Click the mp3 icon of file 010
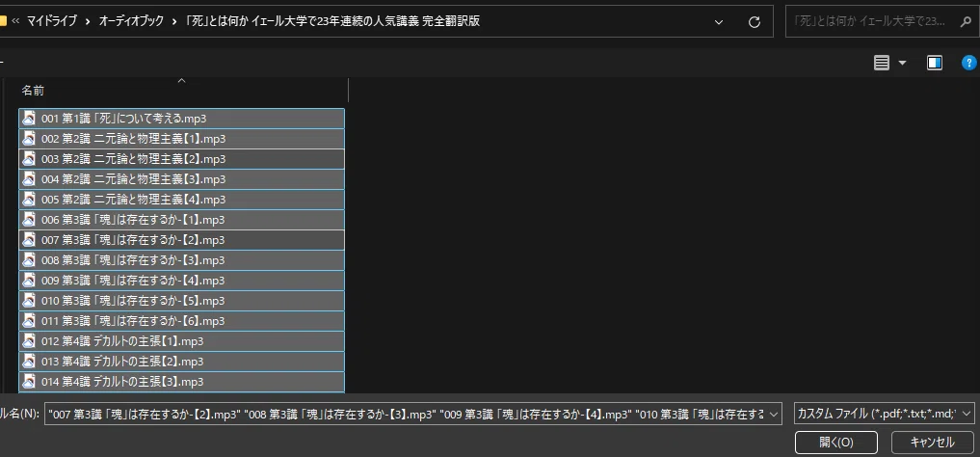Image resolution: width=980 pixels, height=457 pixels. click(29, 300)
